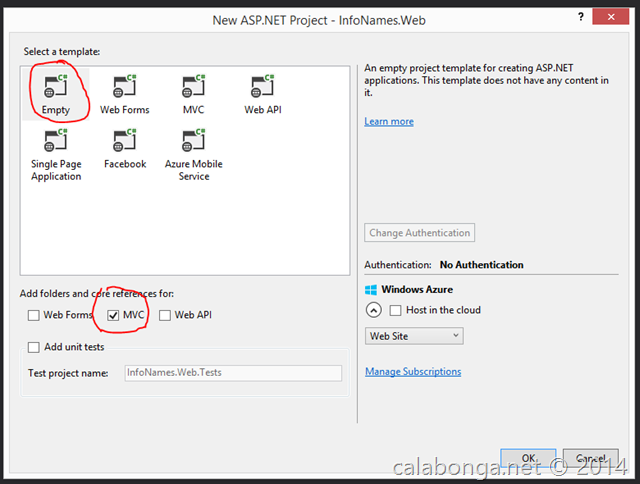This screenshot has width=640, height=484.
Task: Collapse the Windows Azure section chevron
Action: point(373,310)
